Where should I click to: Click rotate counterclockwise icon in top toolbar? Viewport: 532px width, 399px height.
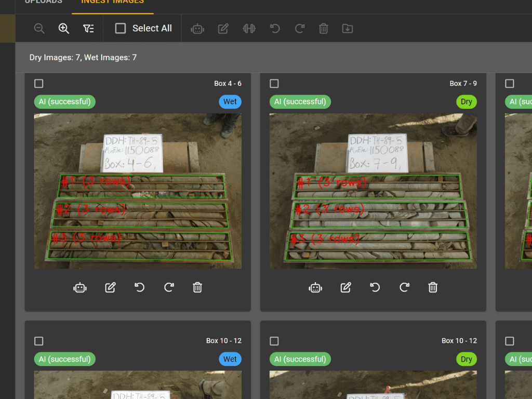pyautogui.click(x=275, y=29)
